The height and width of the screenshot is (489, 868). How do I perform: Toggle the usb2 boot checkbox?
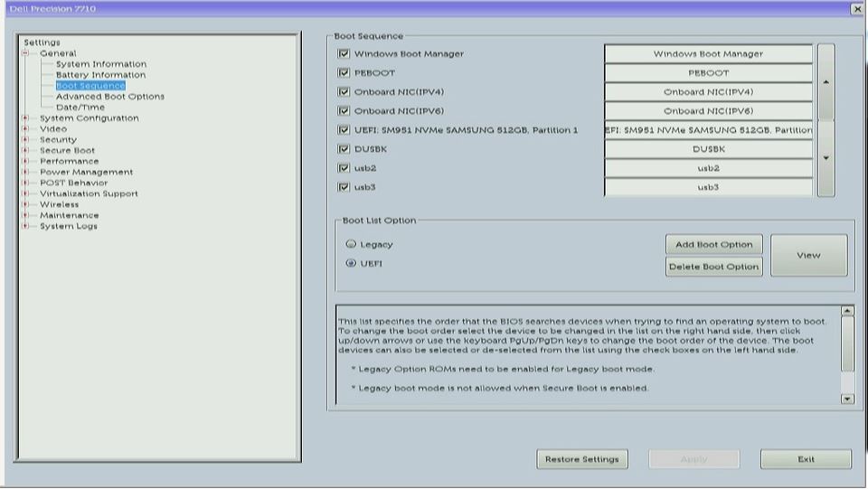pyautogui.click(x=344, y=168)
